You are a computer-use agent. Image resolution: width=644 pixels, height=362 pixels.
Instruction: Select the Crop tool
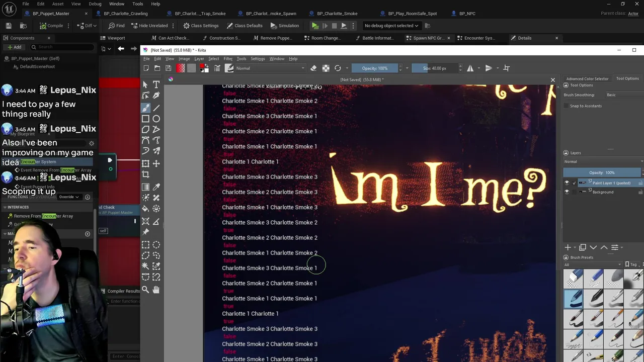pos(145,174)
